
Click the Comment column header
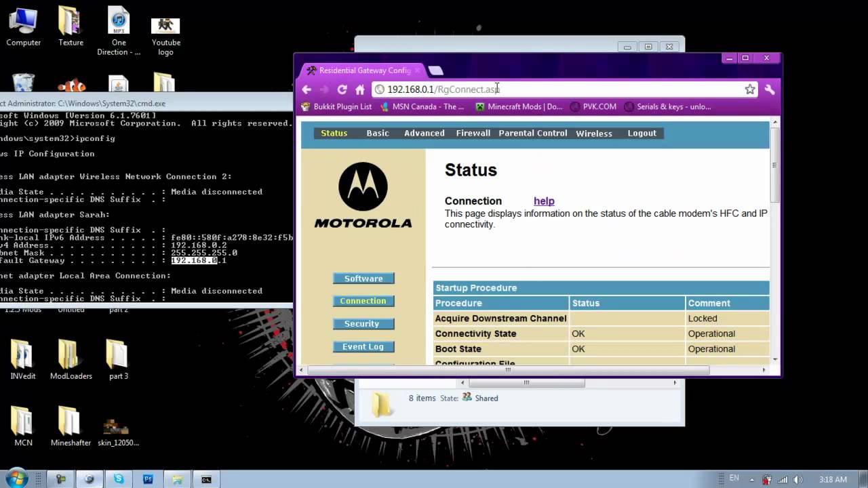[709, 304]
